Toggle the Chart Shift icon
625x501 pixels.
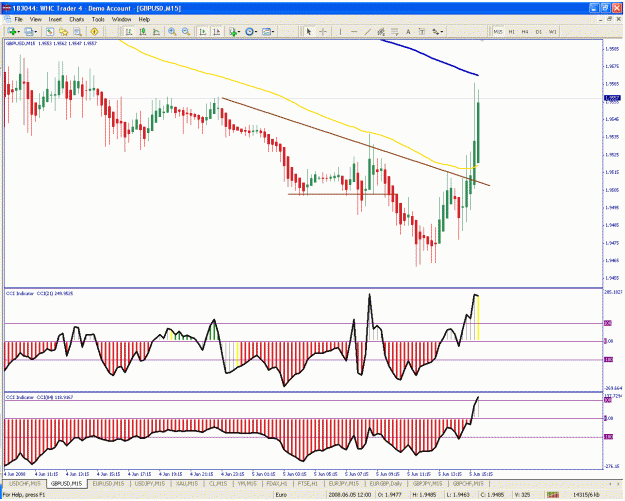[216, 31]
